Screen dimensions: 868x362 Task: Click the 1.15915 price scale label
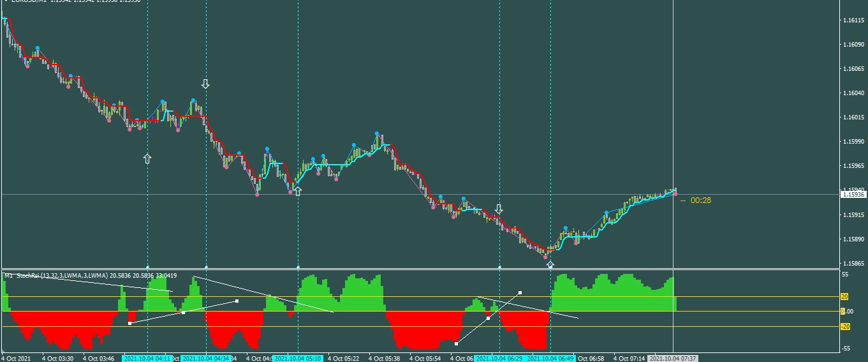tap(853, 215)
